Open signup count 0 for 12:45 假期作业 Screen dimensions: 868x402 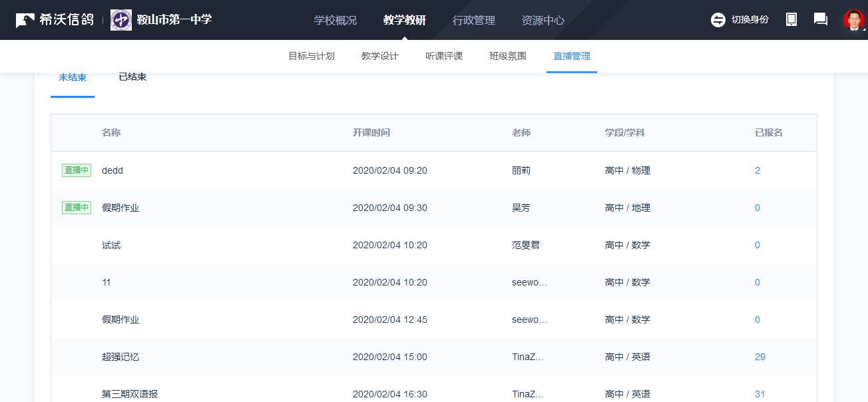coord(758,319)
